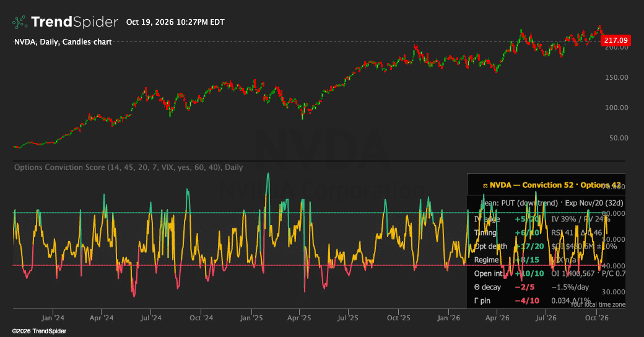The height and width of the screenshot is (337, 644).
Task: Click the 30.000 indicator axis label
Action: (613, 292)
